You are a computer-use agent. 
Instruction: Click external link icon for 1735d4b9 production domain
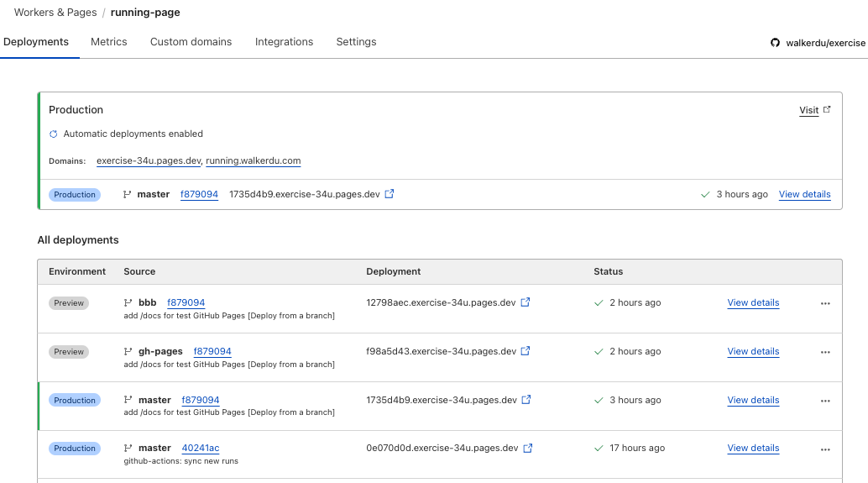(x=390, y=194)
